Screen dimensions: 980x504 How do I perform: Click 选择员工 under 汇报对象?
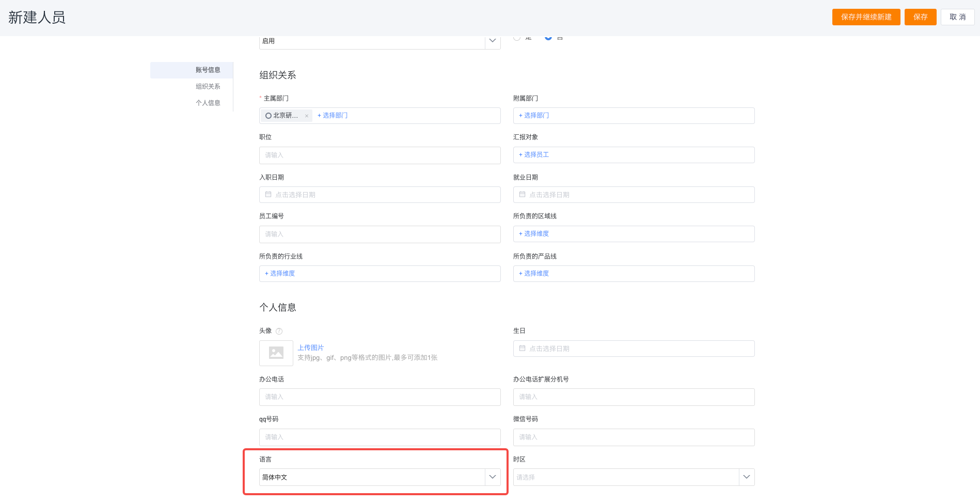534,155
